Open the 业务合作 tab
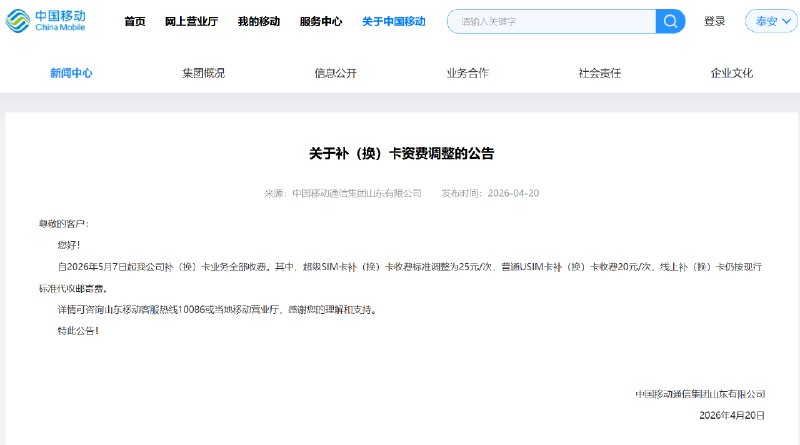Image resolution: width=800 pixels, height=445 pixels. 467,73
